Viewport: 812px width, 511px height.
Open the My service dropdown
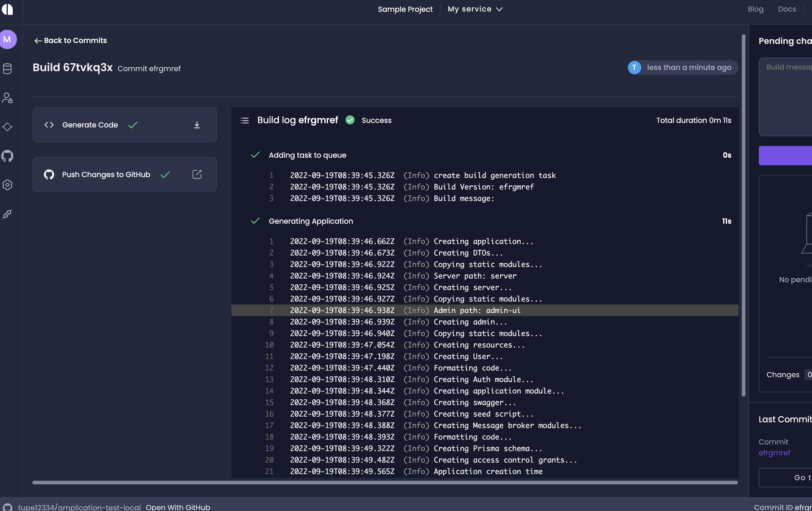click(x=475, y=9)
